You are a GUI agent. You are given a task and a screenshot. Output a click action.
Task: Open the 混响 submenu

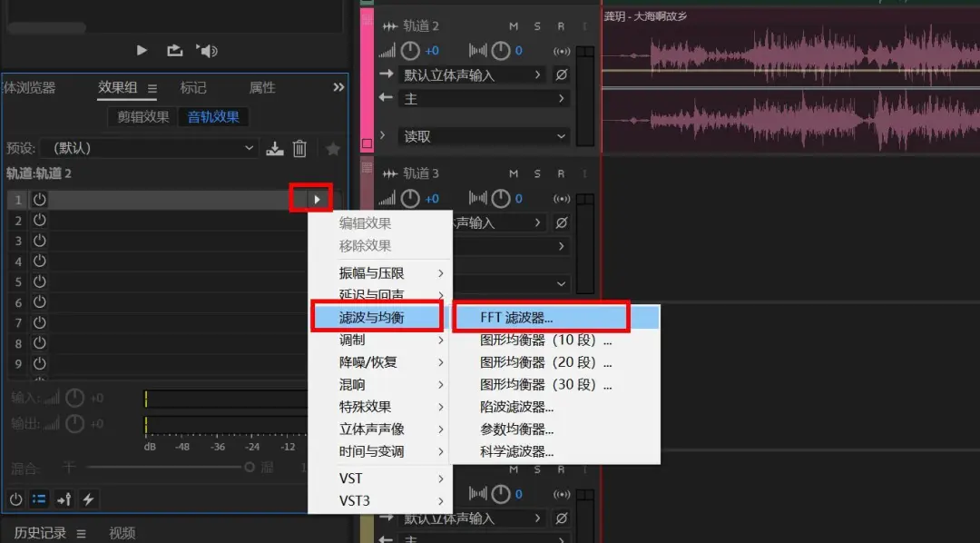coord(380,385)
